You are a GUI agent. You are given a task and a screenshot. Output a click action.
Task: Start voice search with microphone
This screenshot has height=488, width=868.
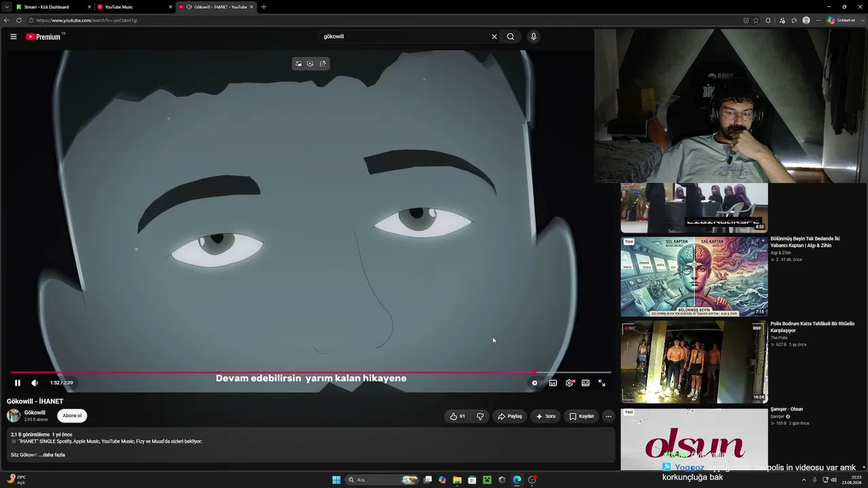pyautogui.click(x=534, y=37)
